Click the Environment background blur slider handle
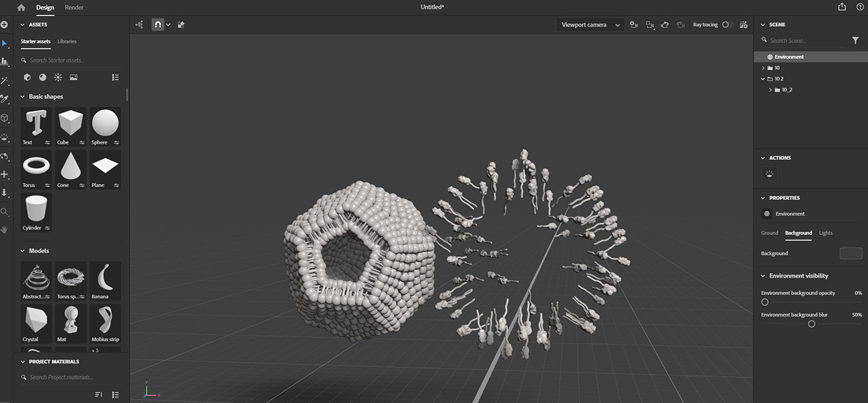Viewport: 868px width, 403px height. tap(811, 324)
